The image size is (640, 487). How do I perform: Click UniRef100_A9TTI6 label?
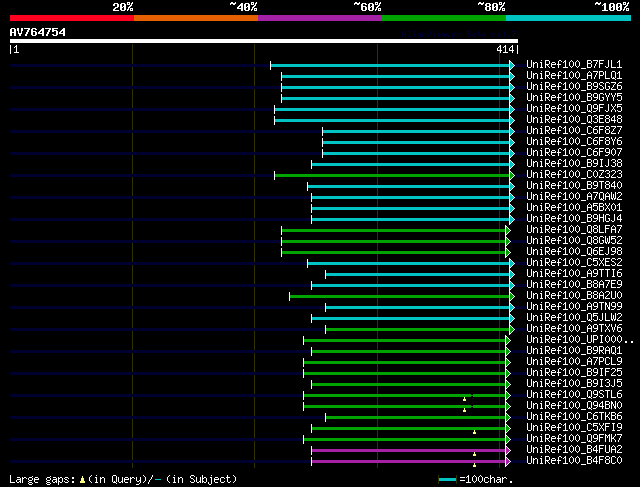pos(574,274)
